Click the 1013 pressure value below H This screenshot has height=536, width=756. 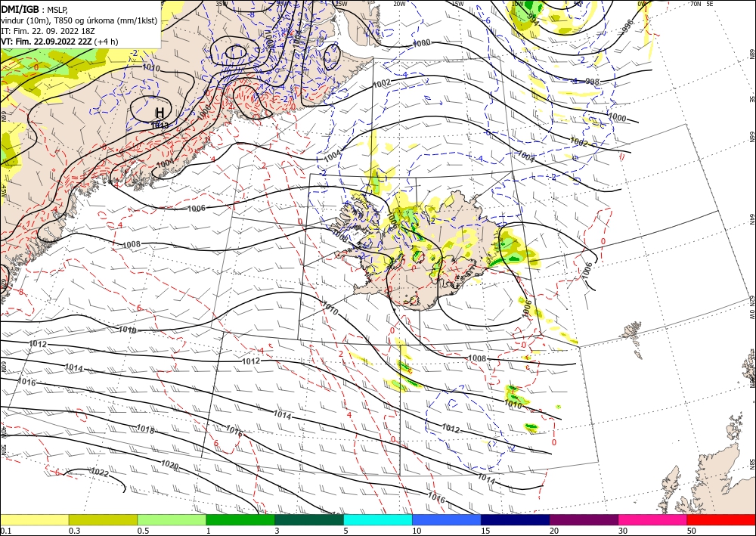coord(160,125)
